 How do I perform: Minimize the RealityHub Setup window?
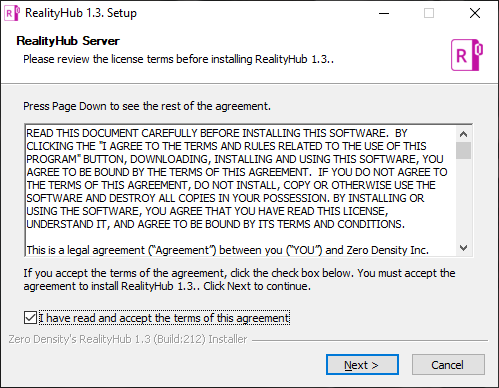coord(384,13)
